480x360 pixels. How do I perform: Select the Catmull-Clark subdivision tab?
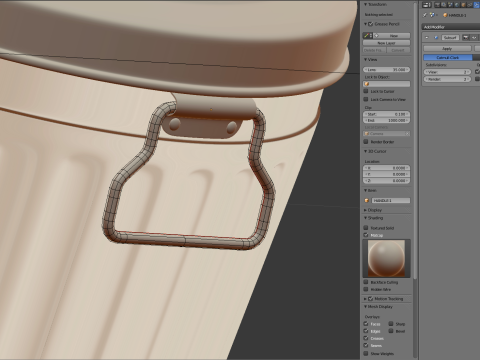(448, 58)
